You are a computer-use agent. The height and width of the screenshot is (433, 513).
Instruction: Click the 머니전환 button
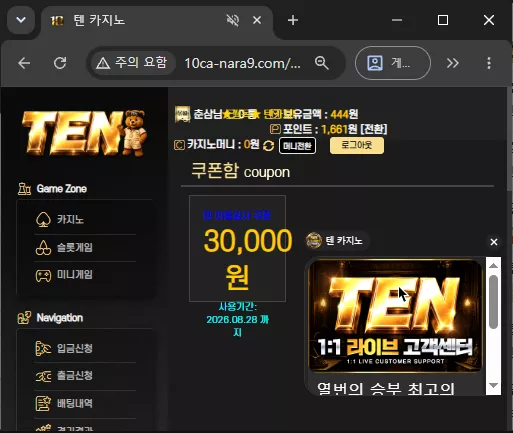tap(297, 146)
